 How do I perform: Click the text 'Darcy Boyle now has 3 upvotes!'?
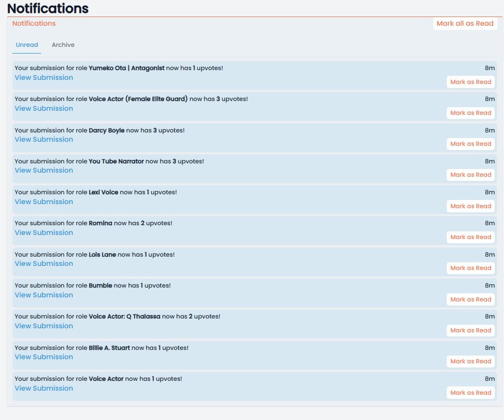point(137,130)
